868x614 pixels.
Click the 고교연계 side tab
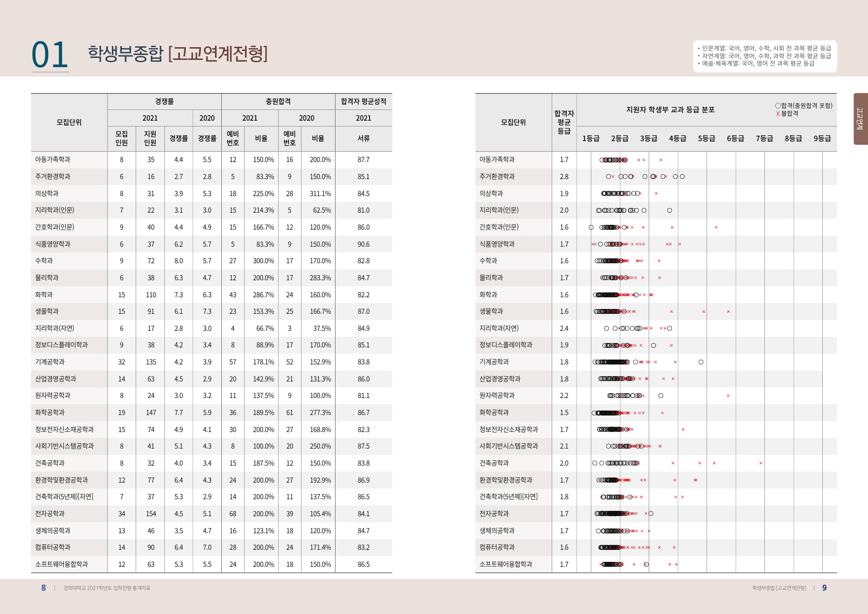click(860, 119)
